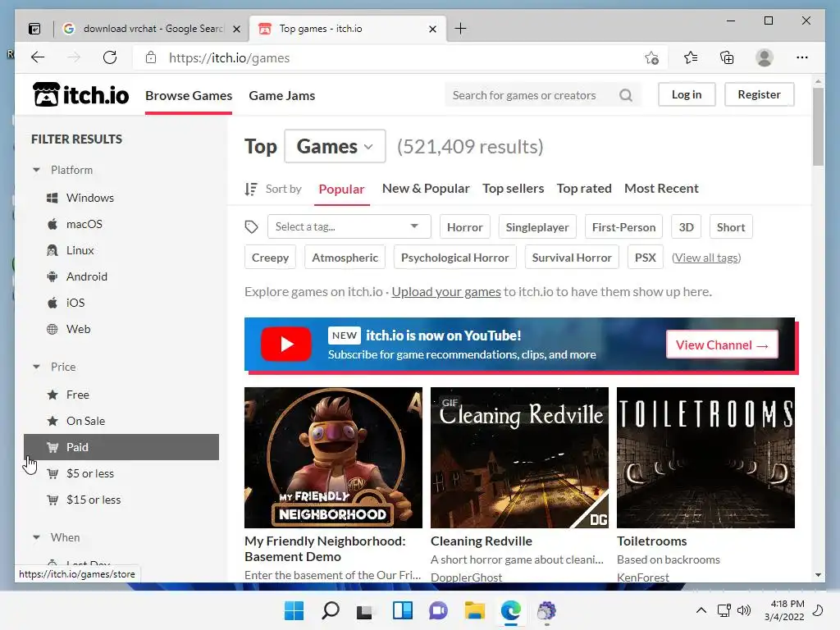The height and width of the screenshot is (630, 840).
Task: Collapse the Platform filter section
Action: (36, 170)
